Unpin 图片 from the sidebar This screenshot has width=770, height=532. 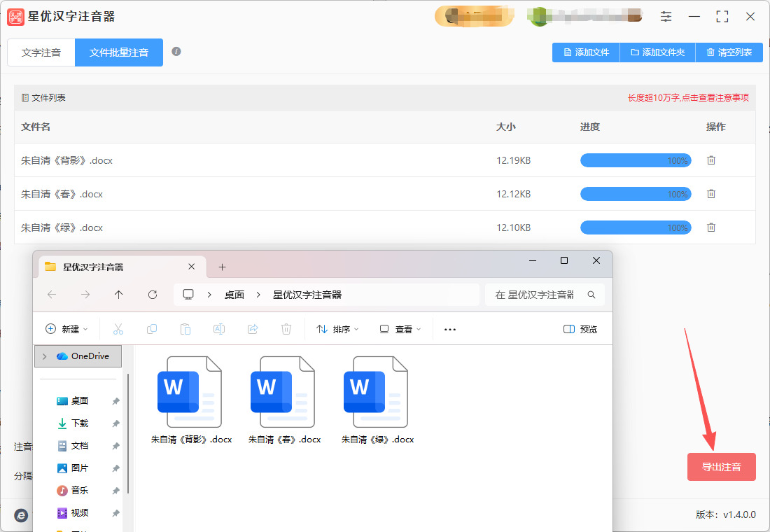tap(117, 468)
